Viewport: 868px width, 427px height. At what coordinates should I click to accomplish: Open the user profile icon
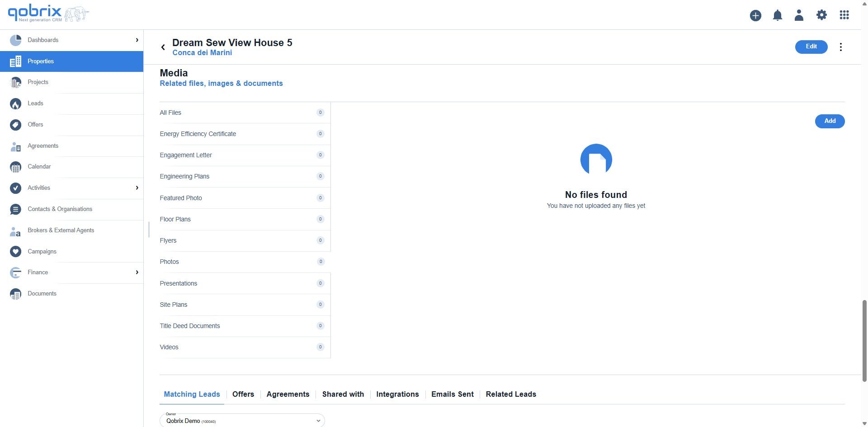pos(799,15)
